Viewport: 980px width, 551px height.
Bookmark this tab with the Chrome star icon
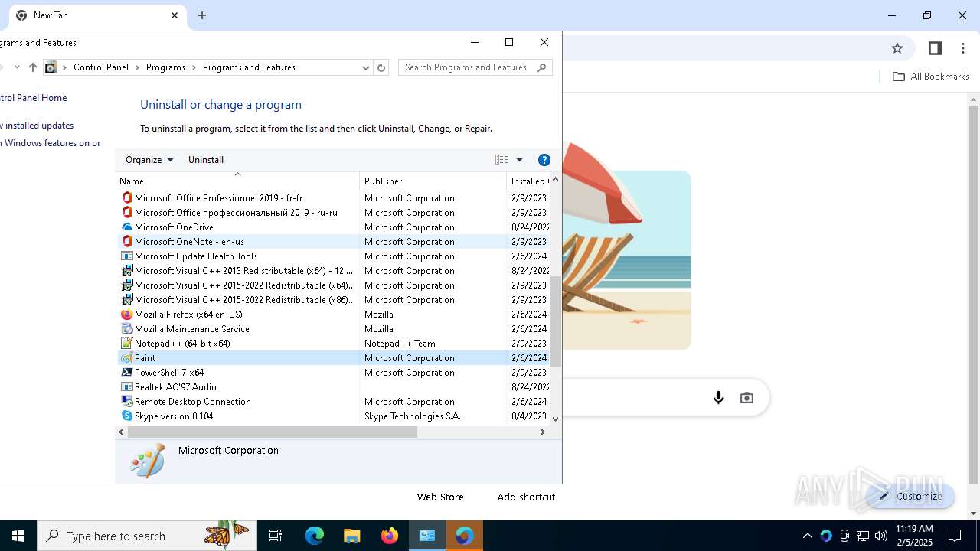coord(897,48)
